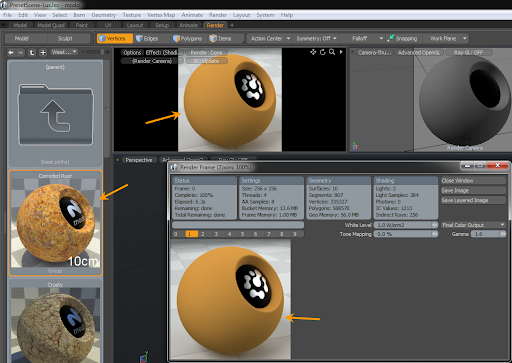Switch to Items selection mode
The width and height of the screenshot is (512, 363).
coord(220,38)
